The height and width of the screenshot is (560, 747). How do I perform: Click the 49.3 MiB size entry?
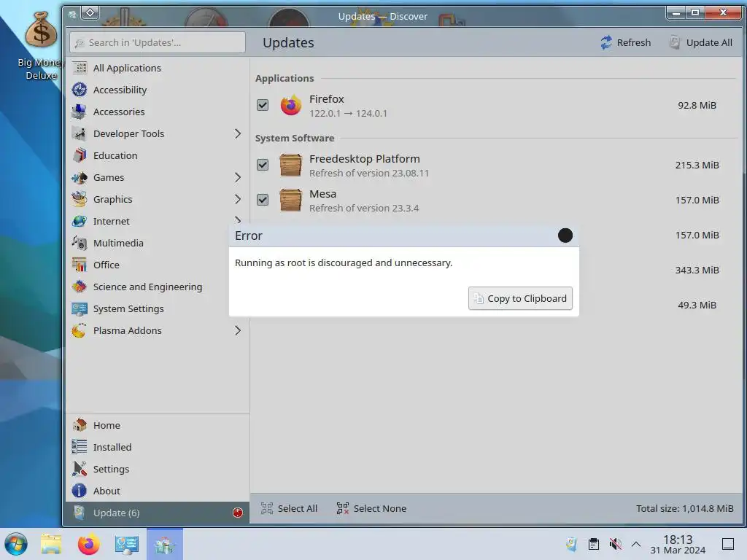[x=697, y=306]
